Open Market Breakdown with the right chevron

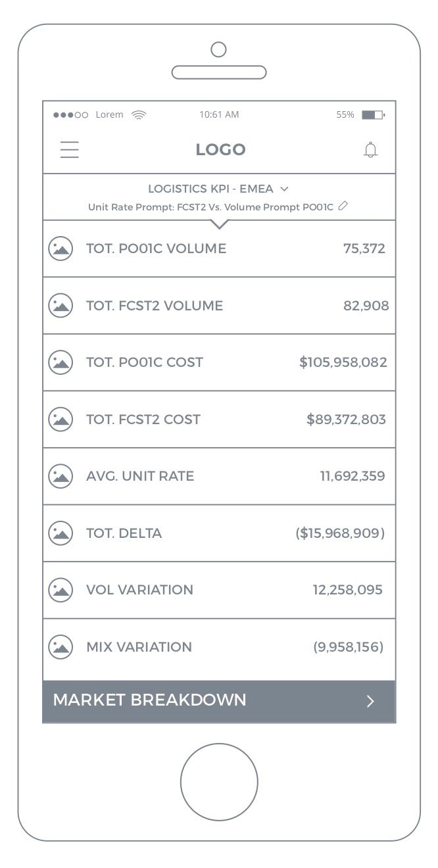click(x=371, y=701)
